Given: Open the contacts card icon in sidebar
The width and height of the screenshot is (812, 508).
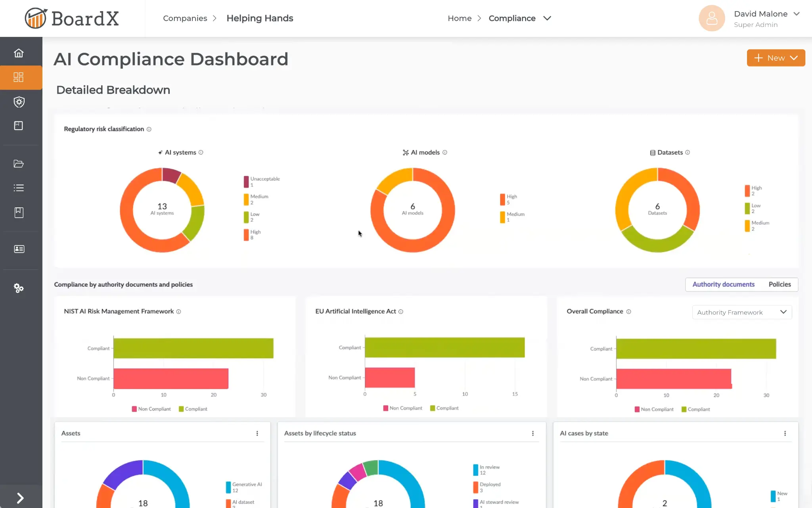Looking at the screenshot, I should 19,249.
